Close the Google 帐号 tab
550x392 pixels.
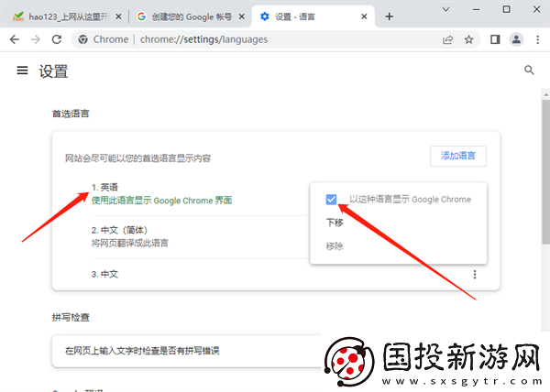coord(242,16)
